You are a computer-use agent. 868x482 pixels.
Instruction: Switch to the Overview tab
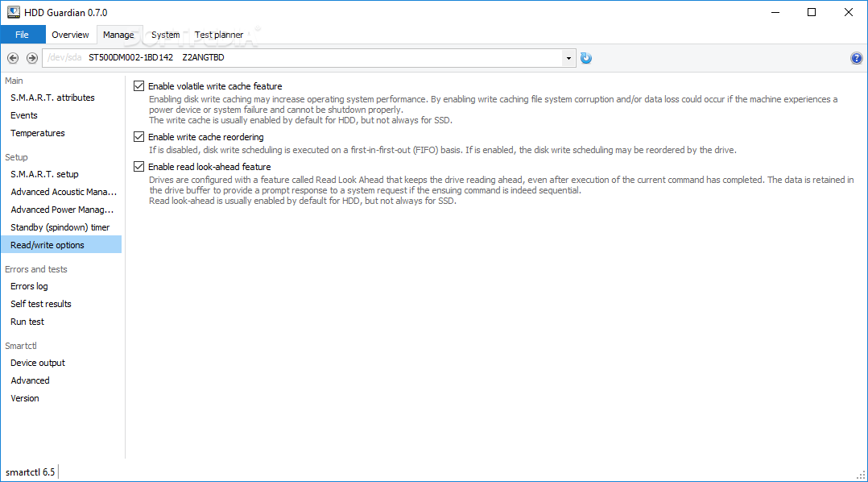coord(70,35)
